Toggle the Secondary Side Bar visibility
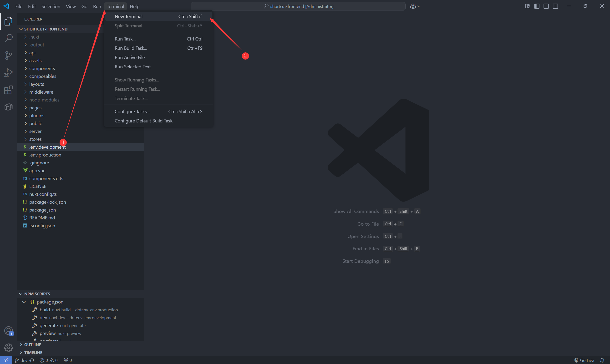Image resolution: width=610 pixels, height=364 pixels. pos(555,6)
